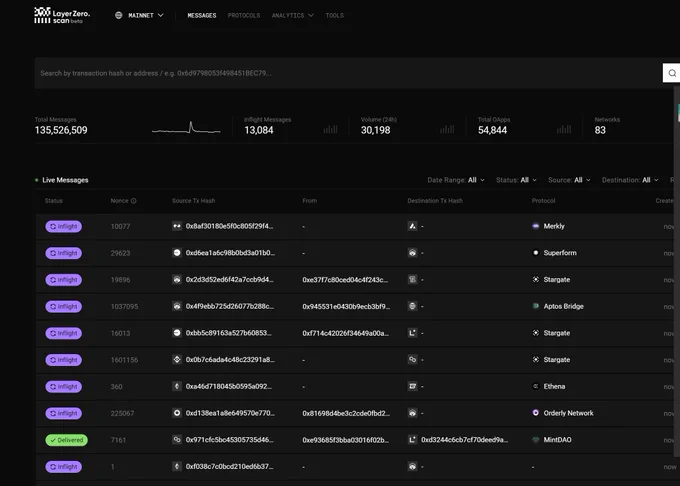
Task: Click source chain icon for 0xbb5c89163a527b60853
Action: 177,333
